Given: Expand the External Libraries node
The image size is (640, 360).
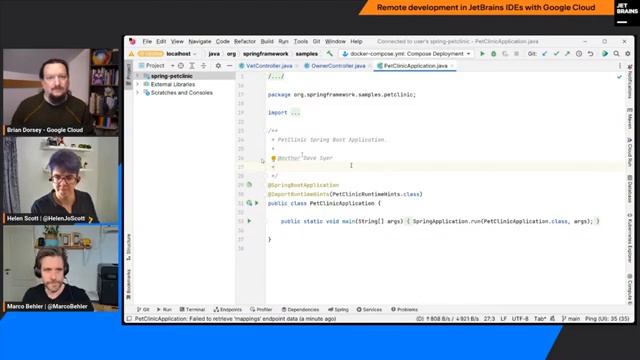Looking at the screenshot, I should (x=138, y=84).
